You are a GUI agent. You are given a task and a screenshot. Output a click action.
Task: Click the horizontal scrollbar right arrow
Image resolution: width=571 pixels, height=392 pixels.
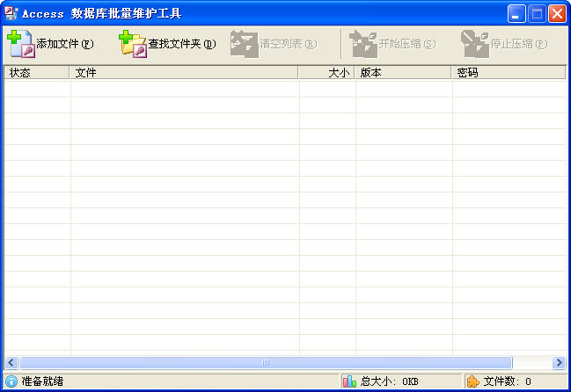point(558,362)
